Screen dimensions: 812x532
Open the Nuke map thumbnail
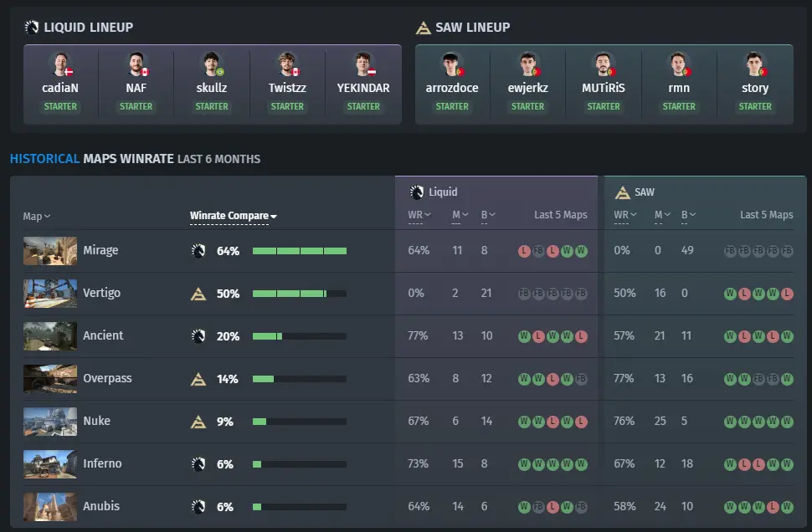point(50,422)
